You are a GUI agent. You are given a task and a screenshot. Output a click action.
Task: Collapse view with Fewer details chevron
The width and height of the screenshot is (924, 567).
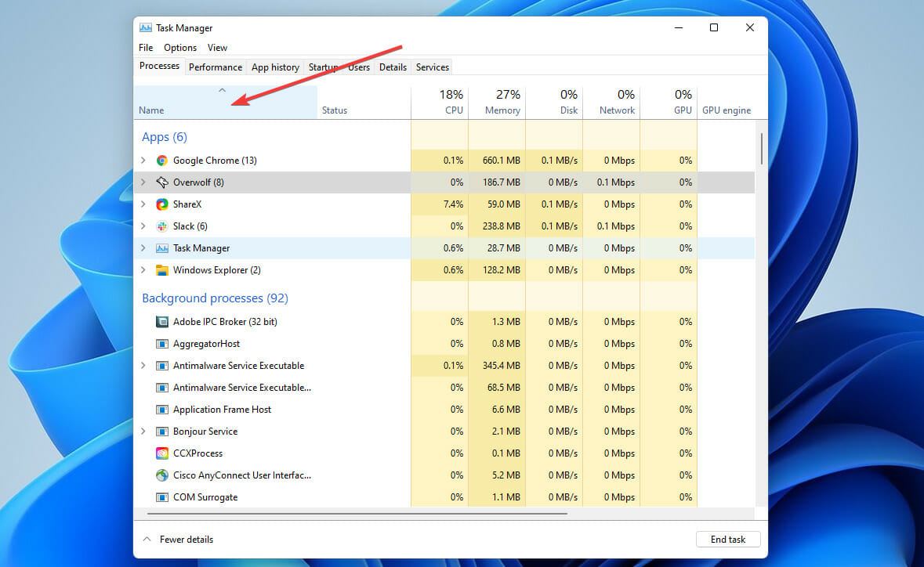point(147,540)
